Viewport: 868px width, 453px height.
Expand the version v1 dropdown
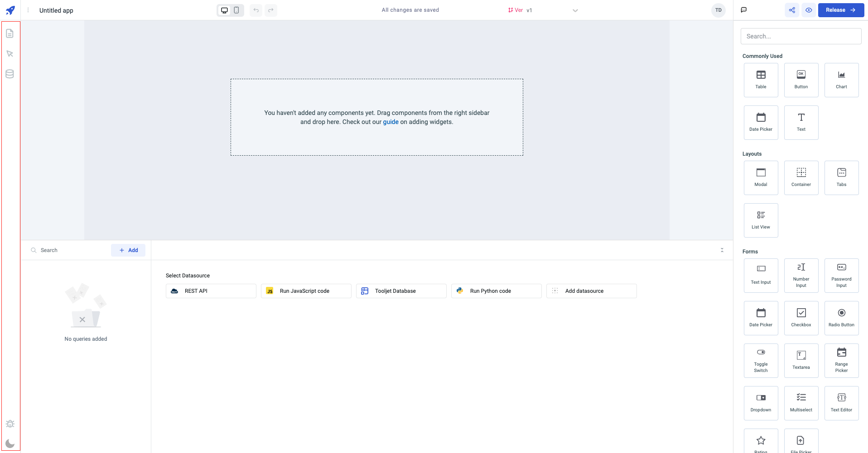(575, 10)
